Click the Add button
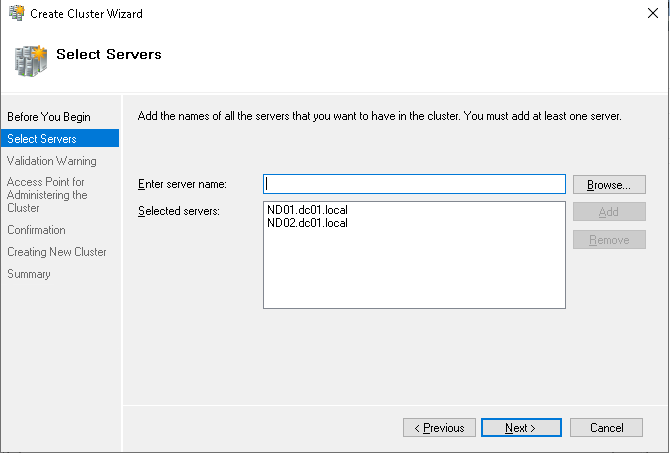 [x=609, y=212]
